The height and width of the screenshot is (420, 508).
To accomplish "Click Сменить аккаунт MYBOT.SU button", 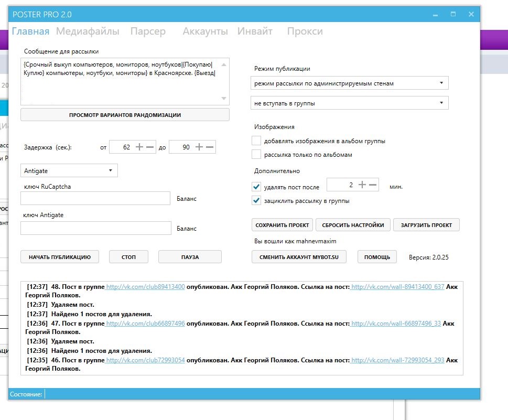I will [299, 257].
